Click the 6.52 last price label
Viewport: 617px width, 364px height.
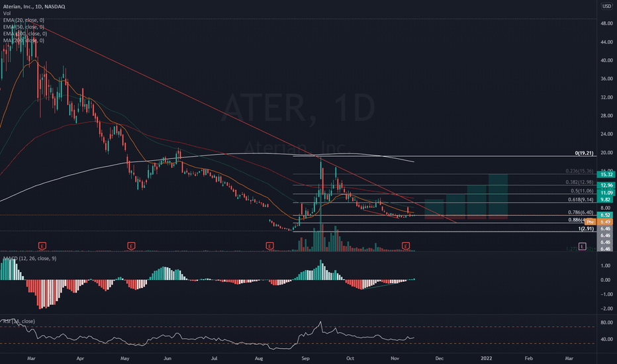[x=605, y=215]
